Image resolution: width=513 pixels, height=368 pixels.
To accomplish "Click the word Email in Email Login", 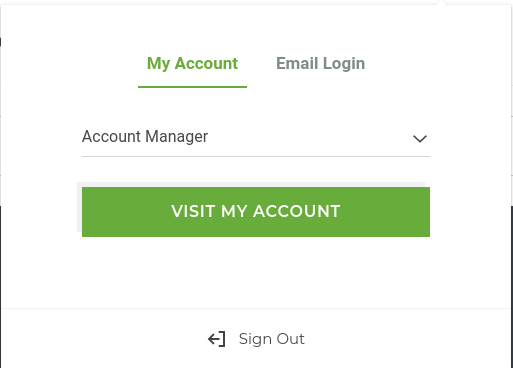I will (297, 63).
